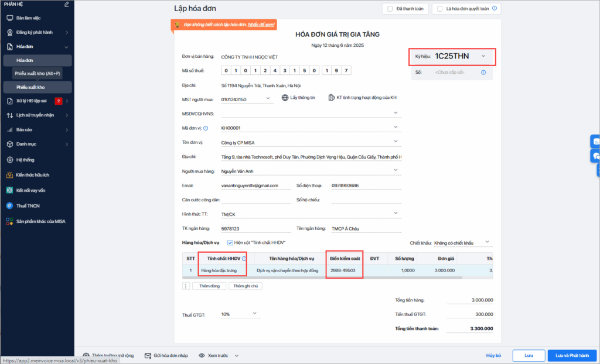Open the chat bubble floating widget
The height and width of the screenshot is (364, 600).
click(596, 156)
